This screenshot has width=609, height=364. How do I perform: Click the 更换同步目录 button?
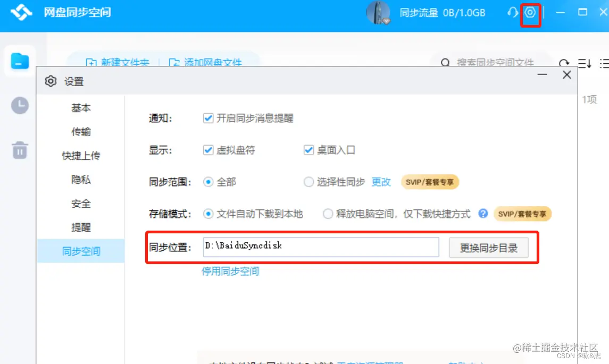pyautogui.click(x=489, y=248)
